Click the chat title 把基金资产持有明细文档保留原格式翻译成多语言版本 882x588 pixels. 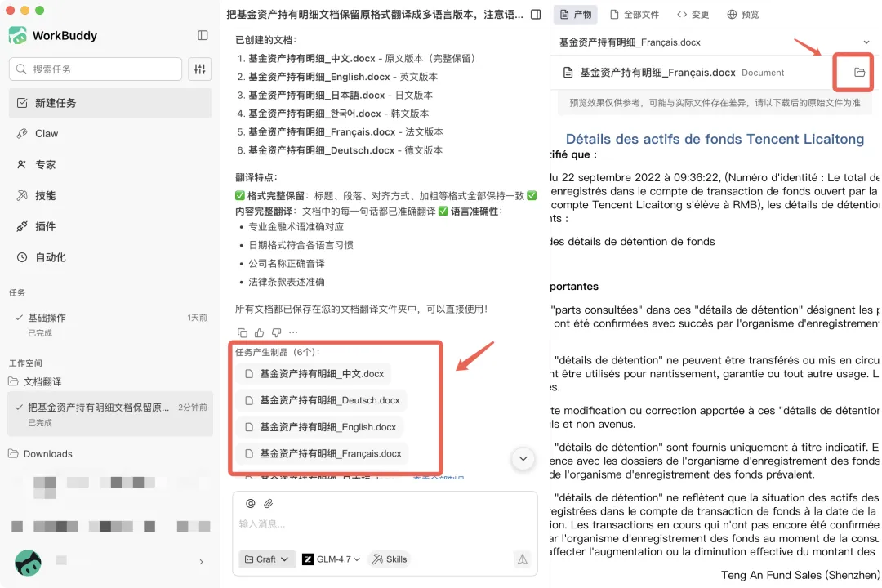pos(375,15)
